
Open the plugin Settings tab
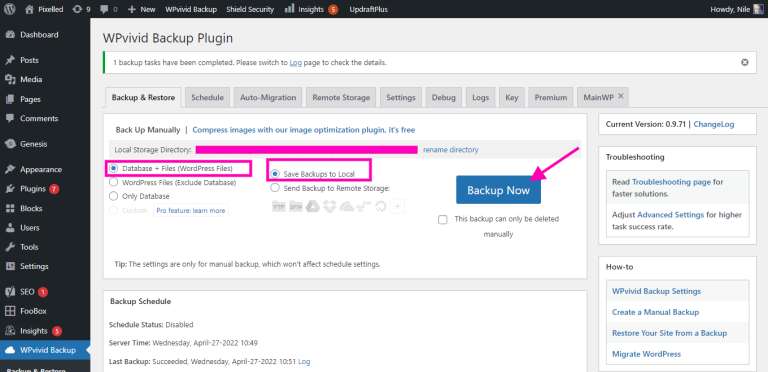click(x=401, y=97)
